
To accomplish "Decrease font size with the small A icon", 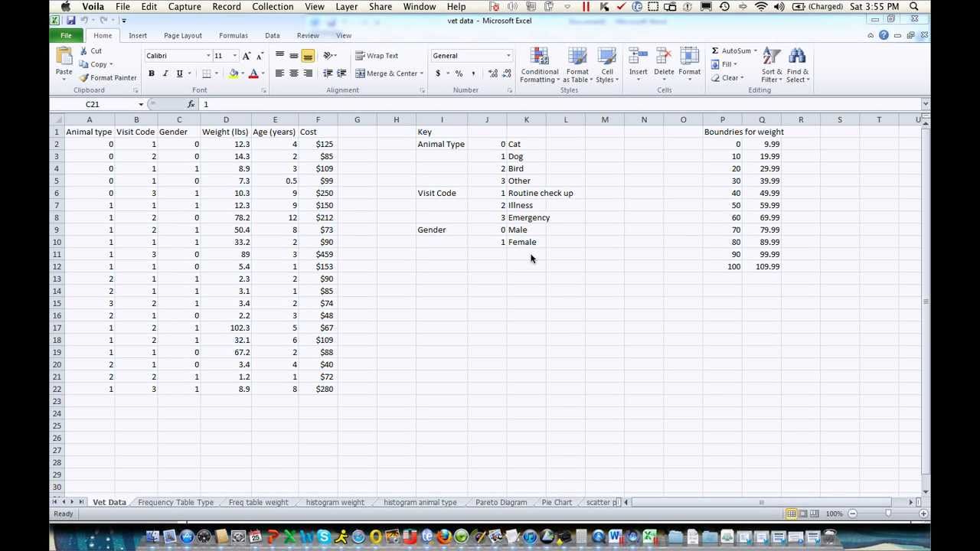I will tap(260, 56).
